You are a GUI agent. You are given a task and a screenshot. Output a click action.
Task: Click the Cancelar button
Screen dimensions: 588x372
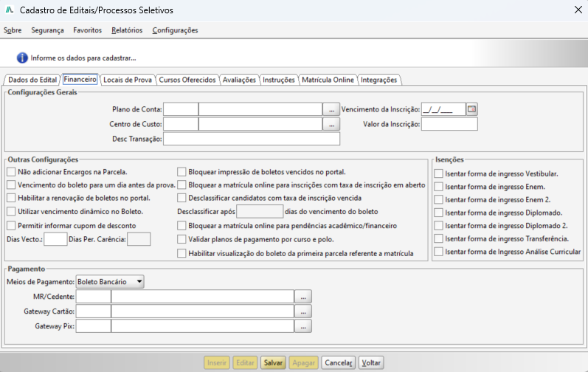tap(338, 362)
